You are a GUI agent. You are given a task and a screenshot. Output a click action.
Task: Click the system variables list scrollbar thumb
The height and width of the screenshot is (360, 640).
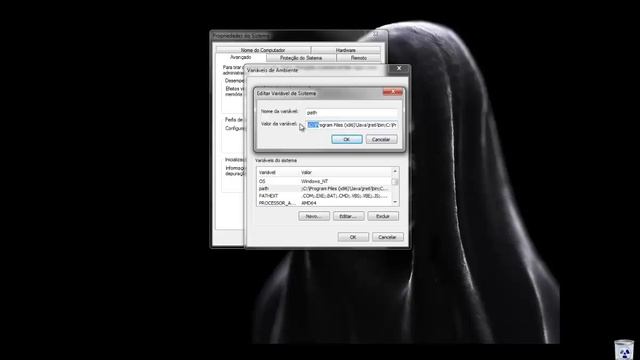coord(395,181)
